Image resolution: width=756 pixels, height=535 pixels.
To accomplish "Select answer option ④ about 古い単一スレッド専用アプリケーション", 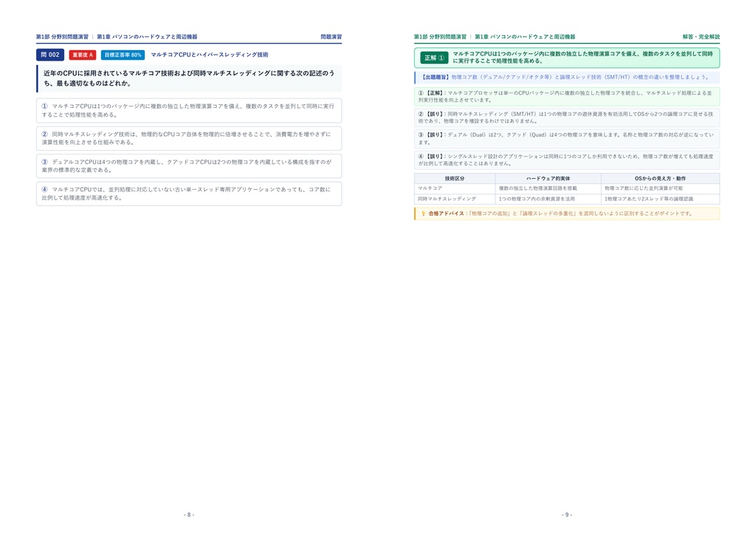I will 189,194.
